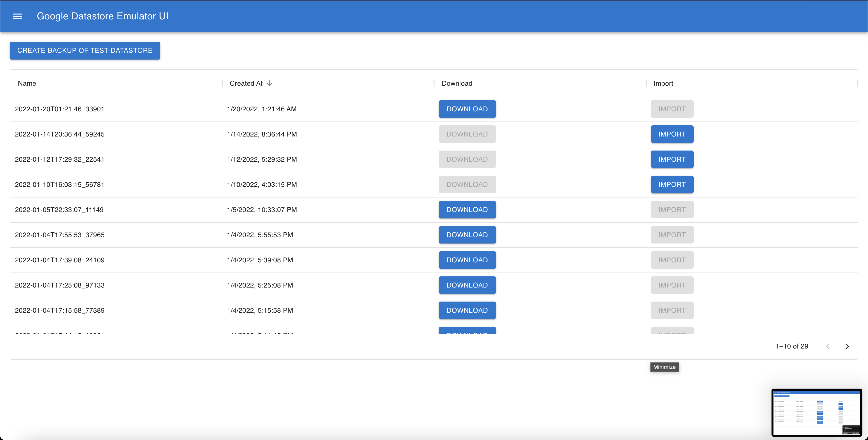Import the 2022-01-10T16:03:15_56781 backup
Viewport: 868px width, 440px height.
672,184
